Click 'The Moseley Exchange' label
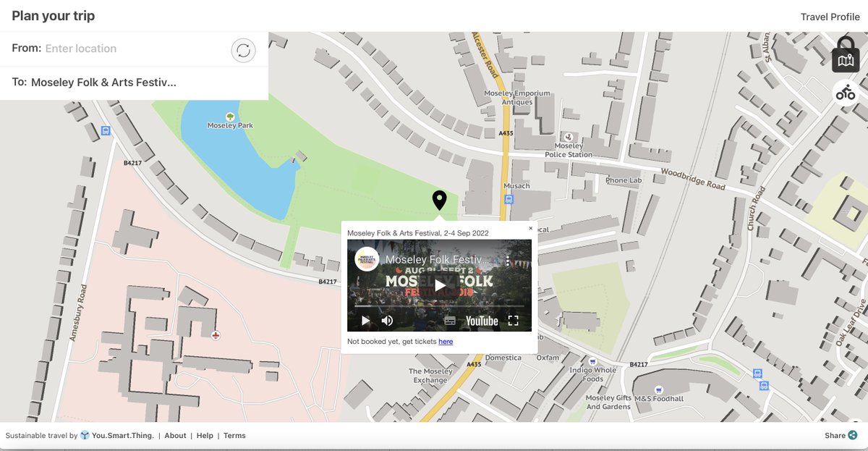The height and width of the screenshot is (451, 868). coord(431,376)
